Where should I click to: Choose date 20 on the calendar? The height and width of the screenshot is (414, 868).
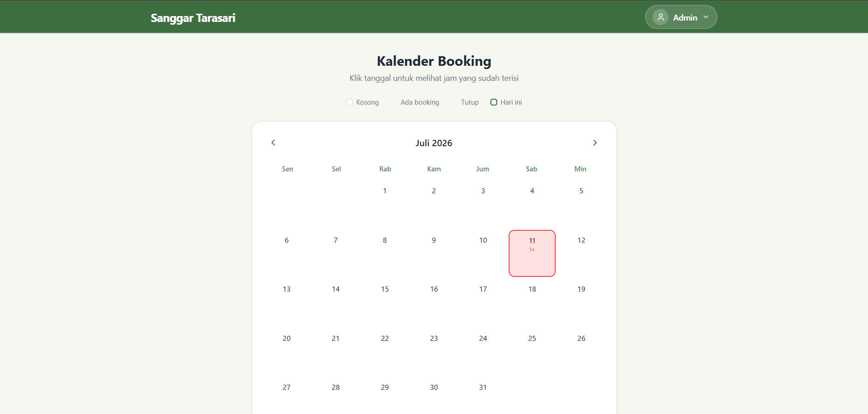tap(287, 352)
